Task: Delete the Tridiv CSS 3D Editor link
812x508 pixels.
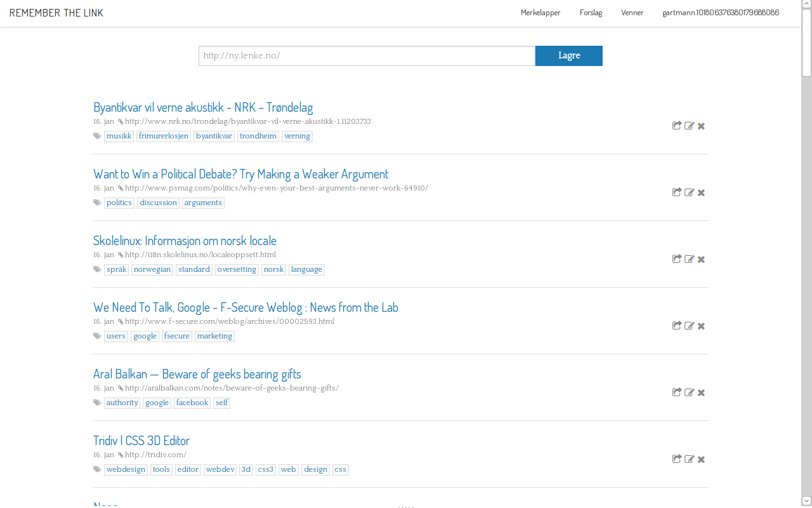Action: pos(701,459)
